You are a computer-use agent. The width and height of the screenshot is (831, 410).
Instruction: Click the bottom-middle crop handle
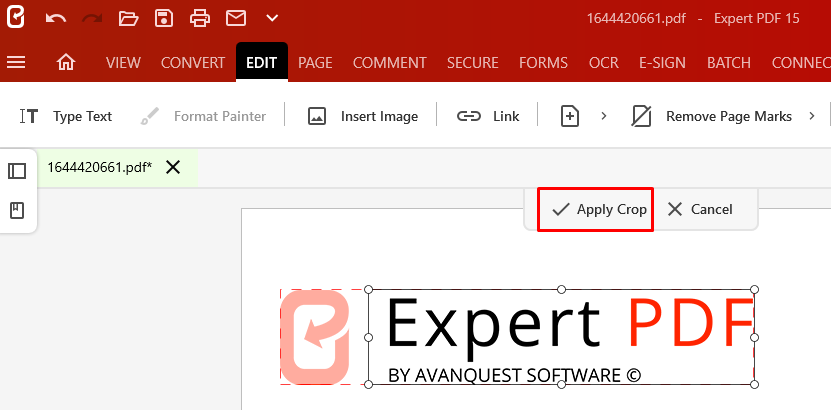pyautogui.click(x=562, y=384)
